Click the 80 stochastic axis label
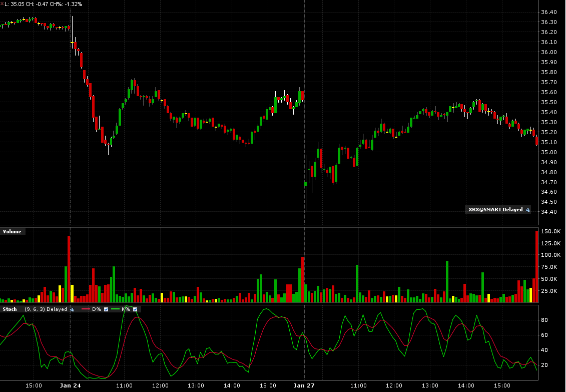Image resolution: width=566 pixels, height=392 pixels. (x=544, y=320)
